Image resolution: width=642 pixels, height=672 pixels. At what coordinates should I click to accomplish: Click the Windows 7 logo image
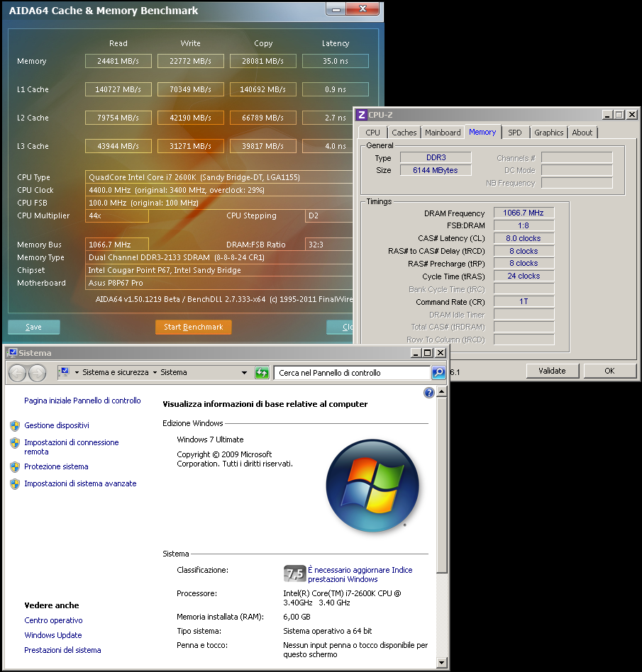(x=372, y=485)
